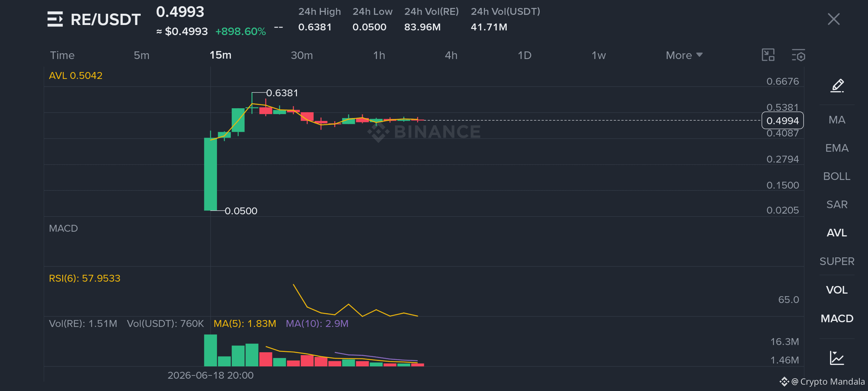Click the MA(5): 1.83M volume label

point(245,324)
